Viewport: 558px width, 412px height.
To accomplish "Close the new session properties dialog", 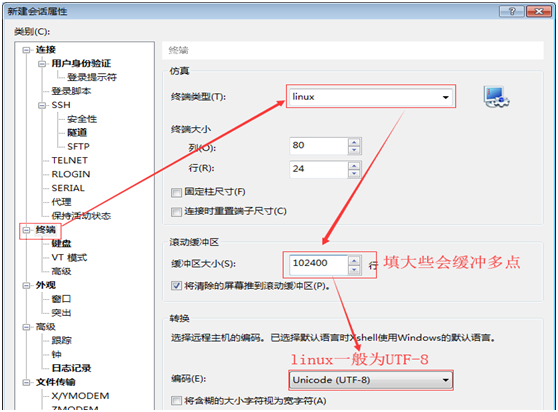I will (x=539, y=11).
